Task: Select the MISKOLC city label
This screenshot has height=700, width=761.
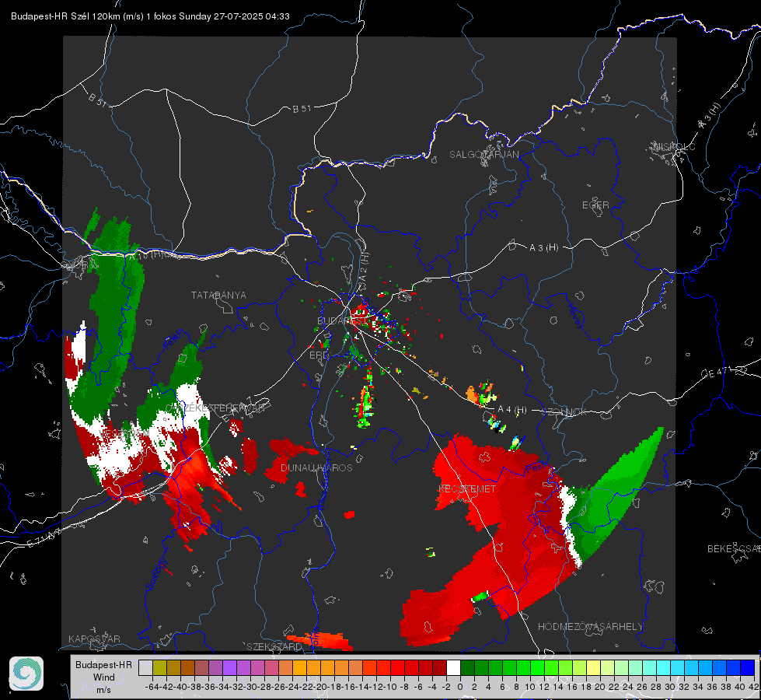Action: (674, 146)
